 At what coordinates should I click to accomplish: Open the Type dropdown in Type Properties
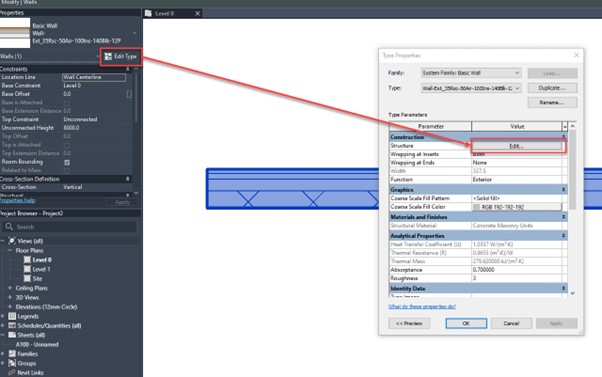point(517,88)
